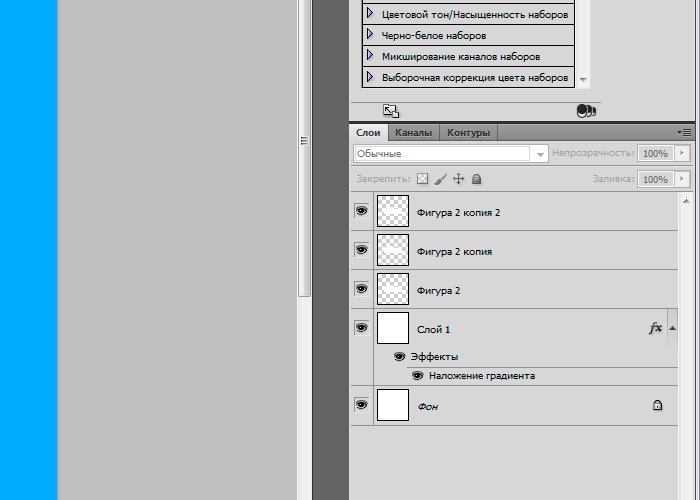700x500 pixels.
Task: Click the Наложение градиента effect label
Action: pos(482,376)
